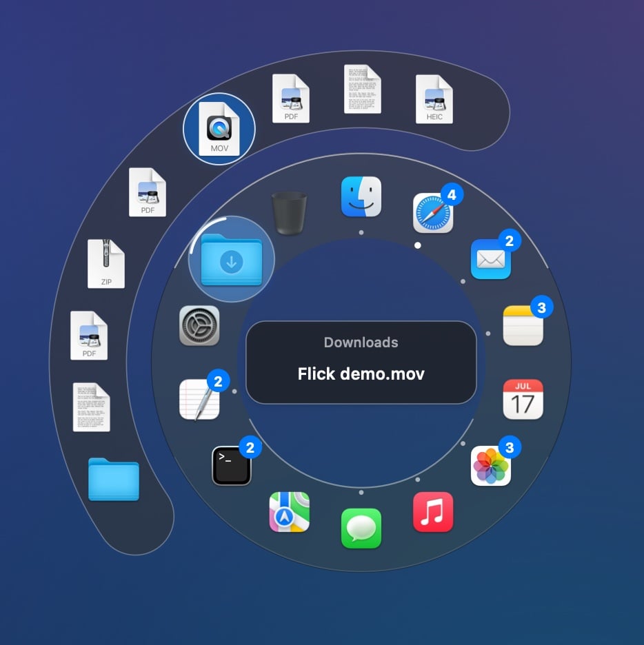Open the text document next to the HEIC file
Image resolution: width=644 pixels, height=645 pixels.
click(x=363, y=89)
